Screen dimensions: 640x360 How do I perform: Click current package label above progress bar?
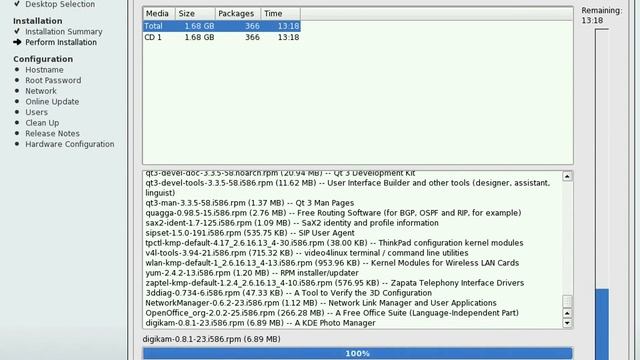(x=211, y=339)
